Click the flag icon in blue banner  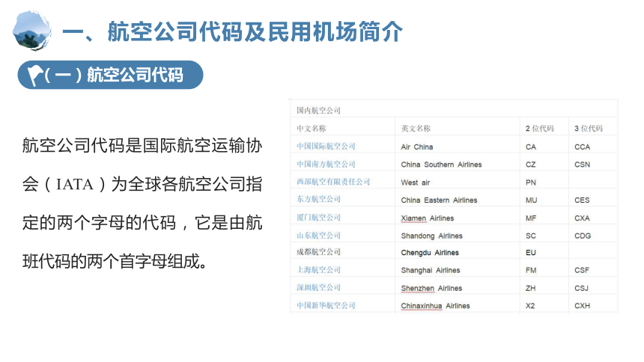[35, 76]
